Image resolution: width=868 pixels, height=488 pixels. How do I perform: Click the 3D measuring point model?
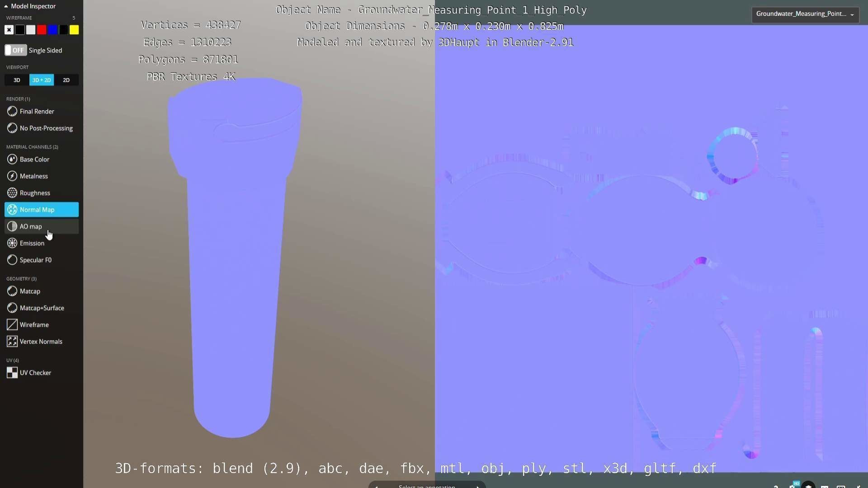pyautogui.click(x=234, y=258)
